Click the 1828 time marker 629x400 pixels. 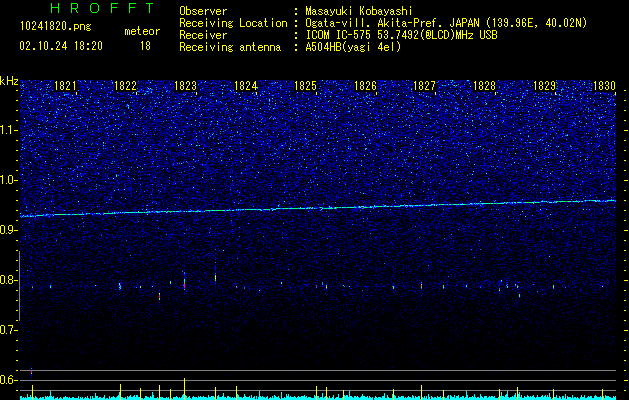pyautogui.click(x=484, y=86)
